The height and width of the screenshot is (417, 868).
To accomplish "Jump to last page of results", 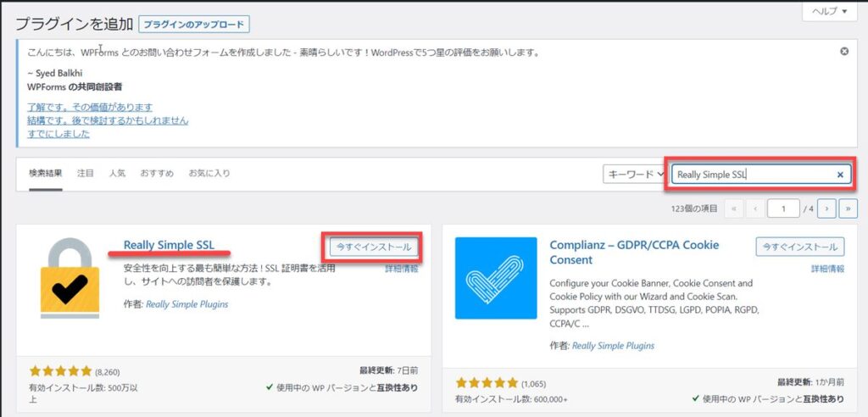I will coord(848,208).
